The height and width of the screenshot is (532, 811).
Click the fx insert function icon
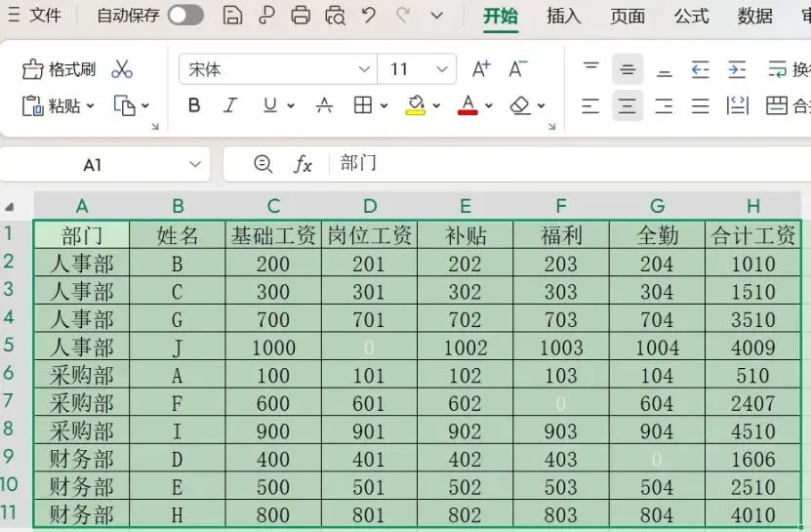[303, 164]
